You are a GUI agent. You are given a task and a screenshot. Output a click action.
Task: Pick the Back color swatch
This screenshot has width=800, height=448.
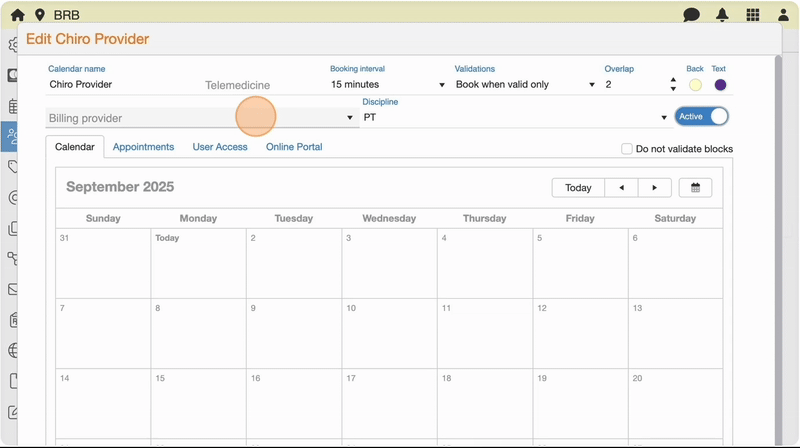click(x=695, y=85)
